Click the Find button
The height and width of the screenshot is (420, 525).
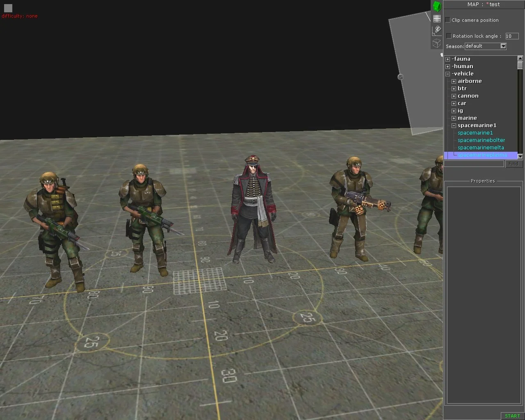[x=514, y=164]
